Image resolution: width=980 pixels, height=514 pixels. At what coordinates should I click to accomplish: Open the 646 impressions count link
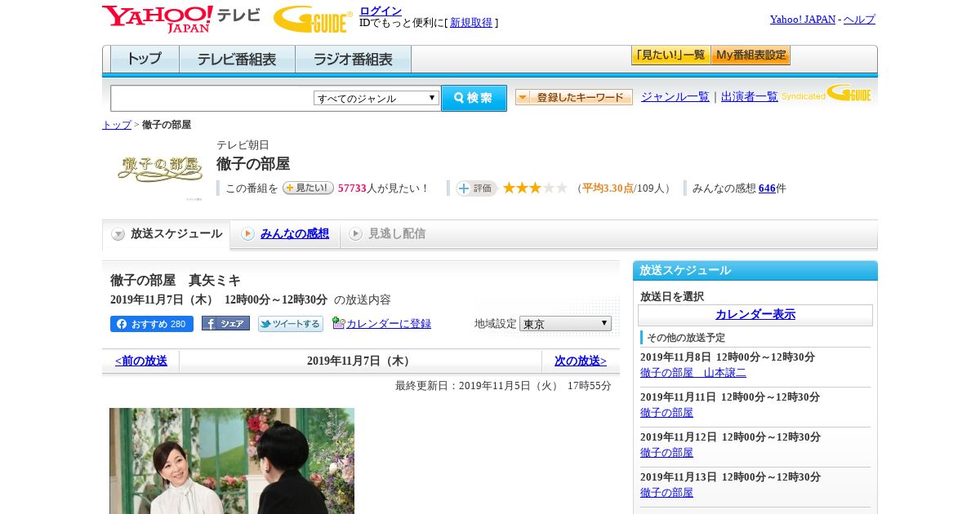[x=767, y=188]
